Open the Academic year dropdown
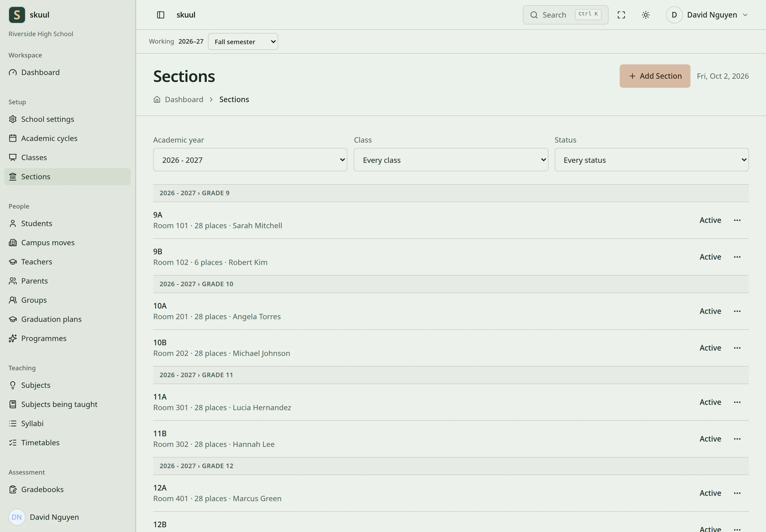The width and height of the screenshot is (766, 532). tap(250, 160)
